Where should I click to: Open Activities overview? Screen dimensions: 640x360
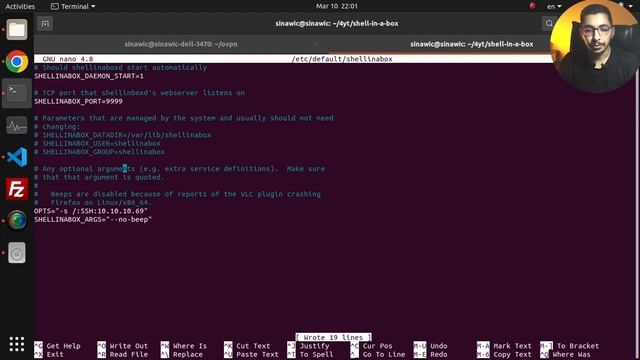(x=20, y=7)
